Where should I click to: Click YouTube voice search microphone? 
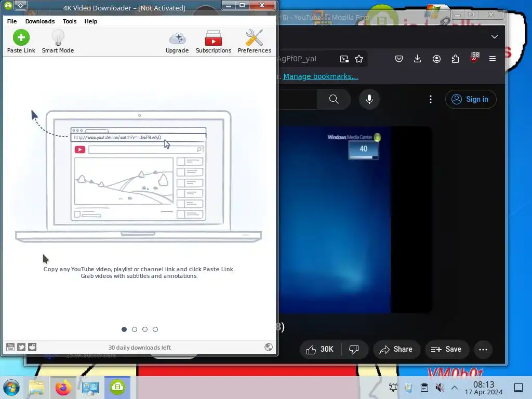369,99
